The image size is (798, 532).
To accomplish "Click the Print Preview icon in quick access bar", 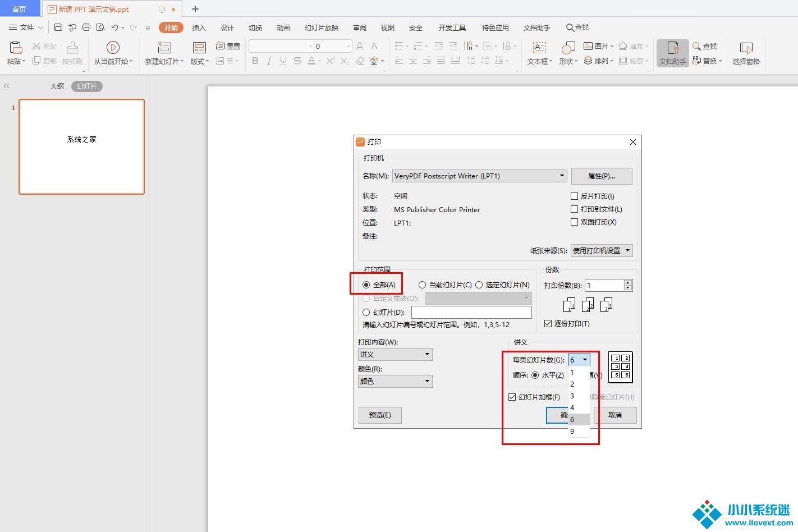I will tap(100, 27).
